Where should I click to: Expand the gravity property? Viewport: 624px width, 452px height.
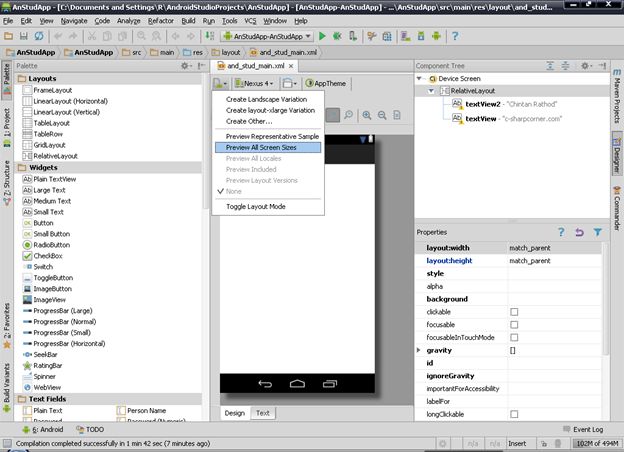pos(419,350)
